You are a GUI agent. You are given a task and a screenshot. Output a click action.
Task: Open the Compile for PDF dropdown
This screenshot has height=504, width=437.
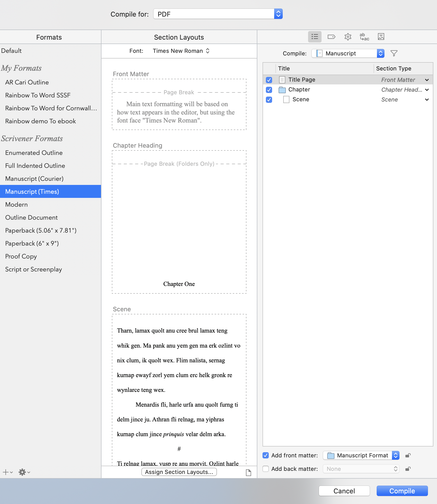[x=218, y=14]
